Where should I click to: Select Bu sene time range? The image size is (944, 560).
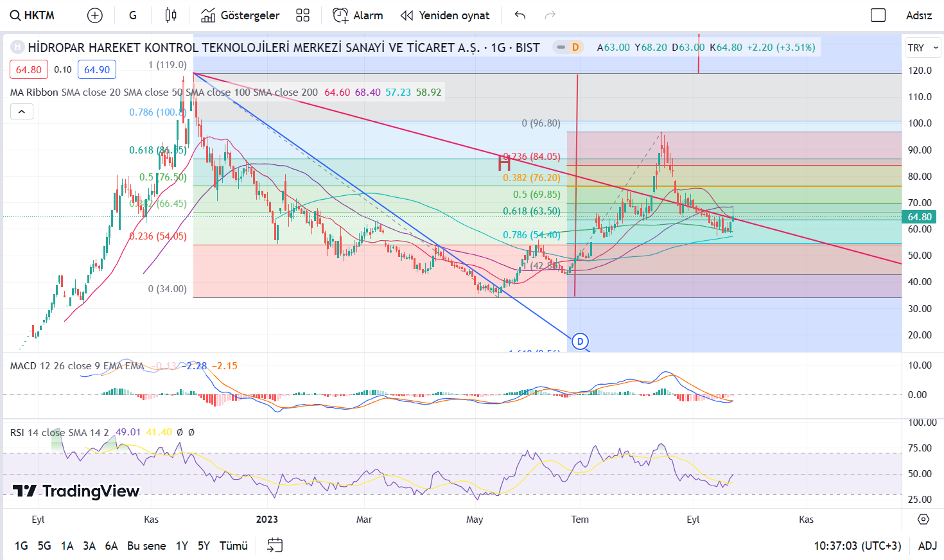[146, 546]
